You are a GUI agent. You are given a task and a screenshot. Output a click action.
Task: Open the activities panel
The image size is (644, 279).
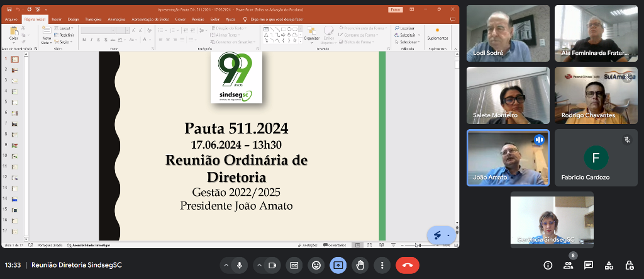coord(608,265)
